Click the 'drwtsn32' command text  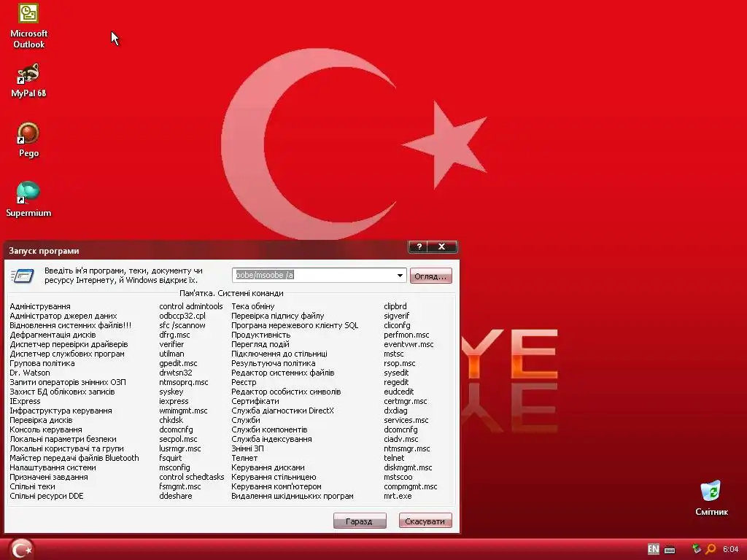point(176,373)
